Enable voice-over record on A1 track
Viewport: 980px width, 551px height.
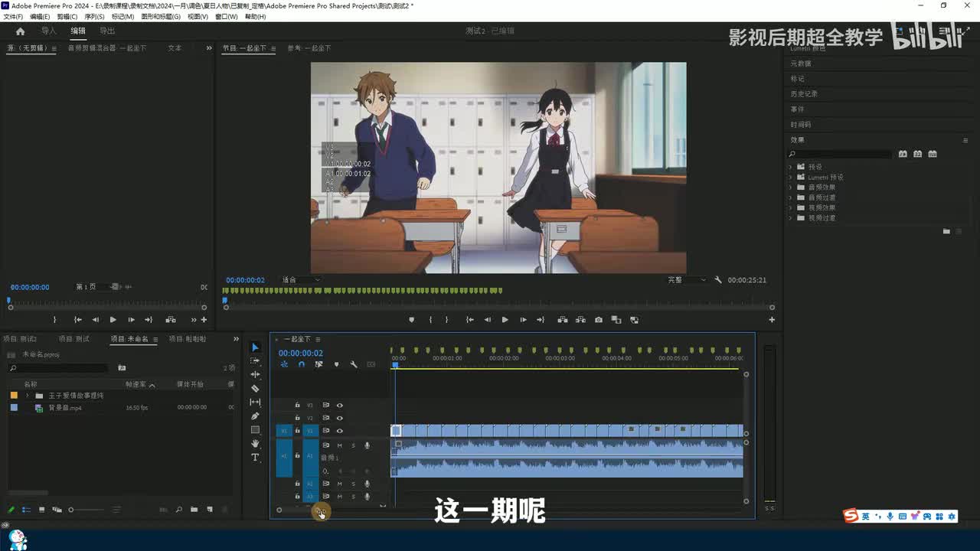point(367,445)
